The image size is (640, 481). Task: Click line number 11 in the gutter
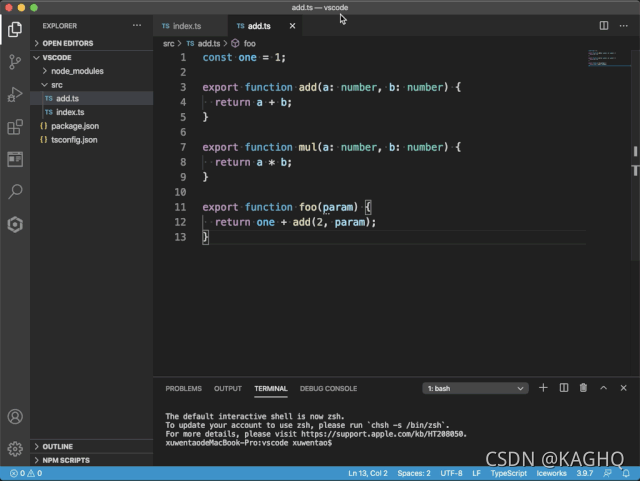pos(180,207)
